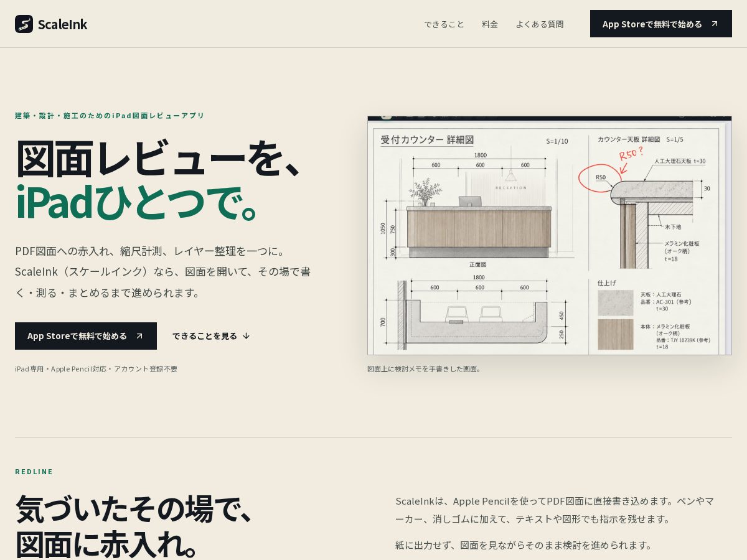The height and width of the screenshot is (560, 747).
Task: Open the できること navigation link
Action: click(x=444, y=24)
